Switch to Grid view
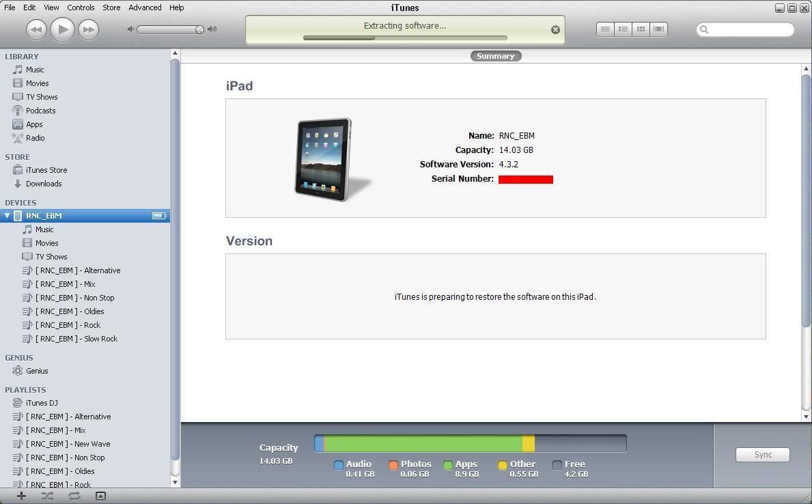Viewport: 812px width, 504px height. [641, 29]
